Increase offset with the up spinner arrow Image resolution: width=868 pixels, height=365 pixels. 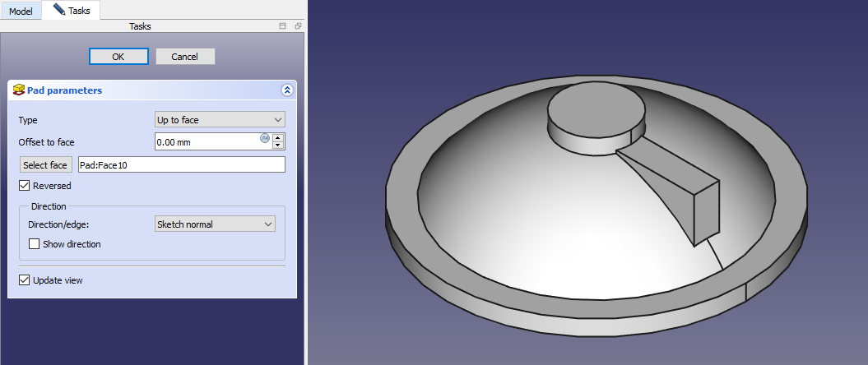point(278,137)
